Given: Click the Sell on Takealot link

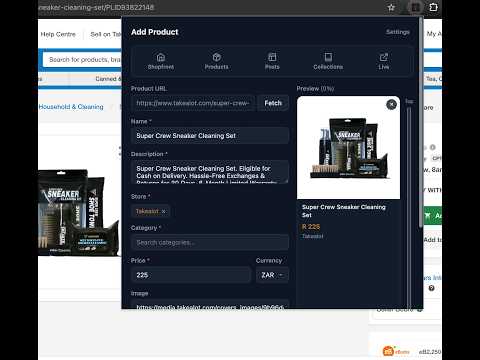Looking at the screenshot, I should click(x=106, y=34).
